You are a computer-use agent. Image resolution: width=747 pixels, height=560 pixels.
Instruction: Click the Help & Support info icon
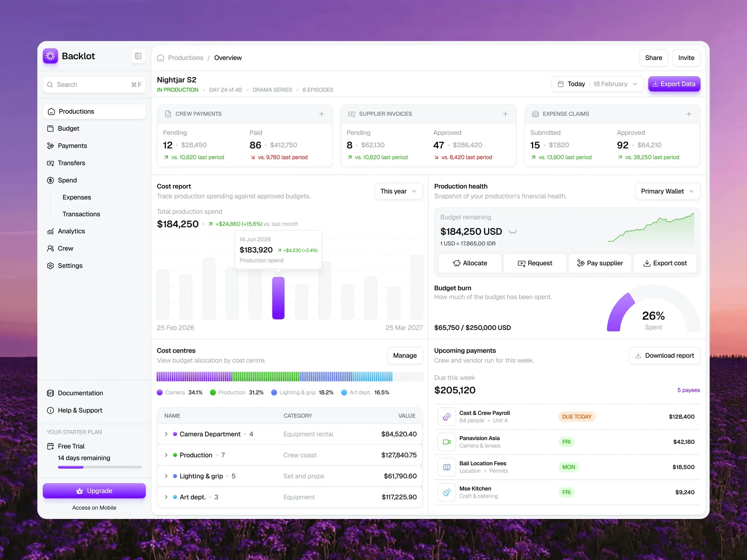pos(50,410)
